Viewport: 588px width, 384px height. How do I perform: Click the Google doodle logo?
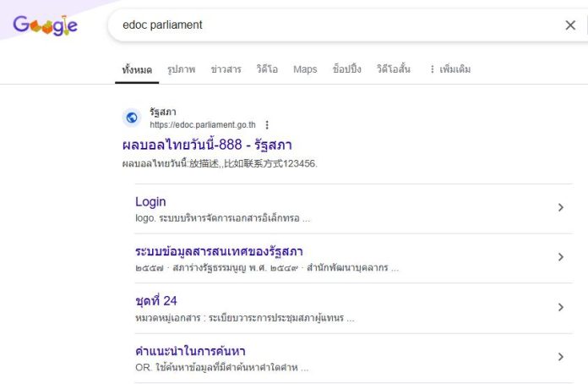[x=45, y=25]
